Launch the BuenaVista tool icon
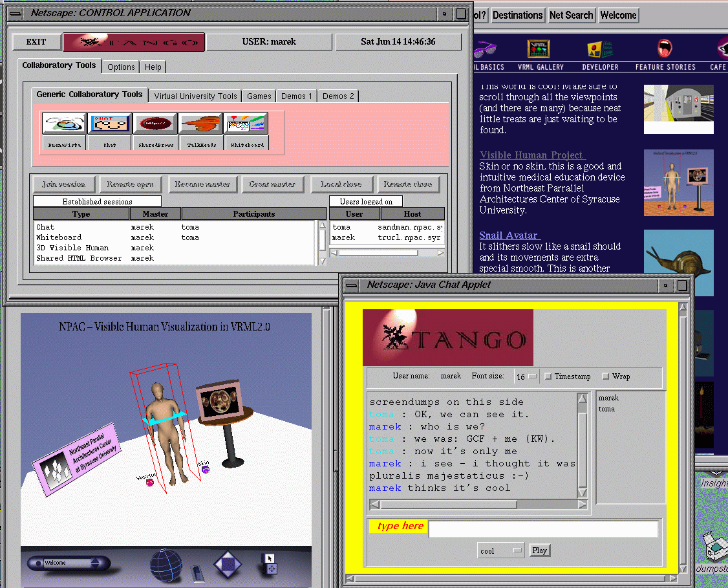This screenshot has height=588, width=728. [x=64, y=124]
